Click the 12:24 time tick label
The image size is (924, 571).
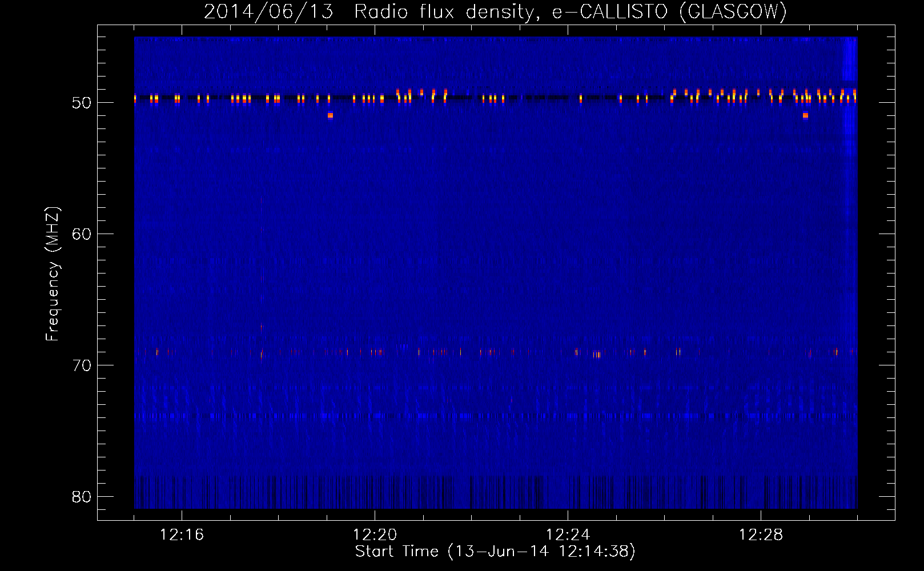click(568, 535)
